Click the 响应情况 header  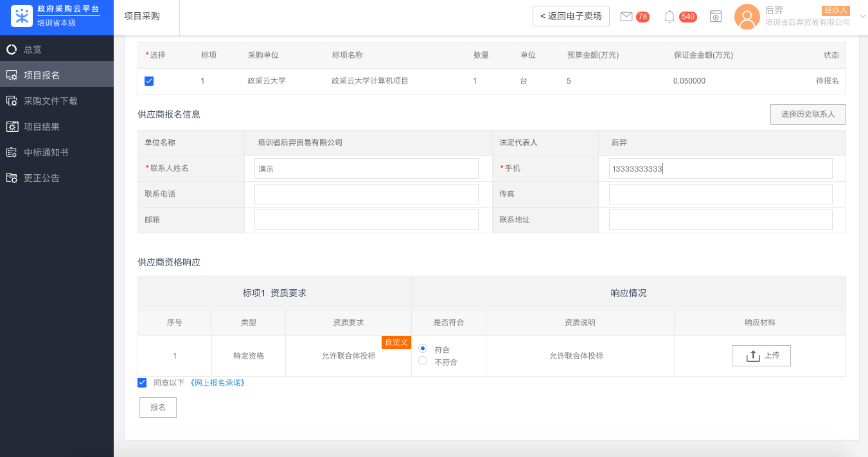click(628, 293)
